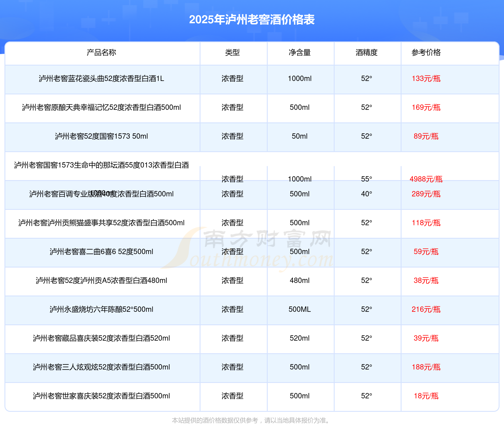Click the 289元/瓶 price
Viewport: 504px width, 437px height.
click(426, 194)
